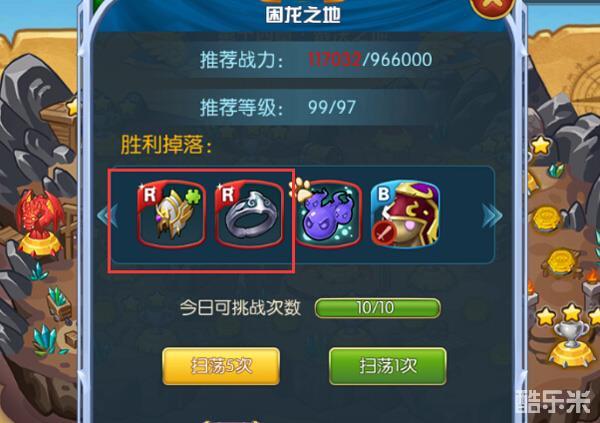Click the 10/10 daily challenge progress bar

[x=378, y=308]
